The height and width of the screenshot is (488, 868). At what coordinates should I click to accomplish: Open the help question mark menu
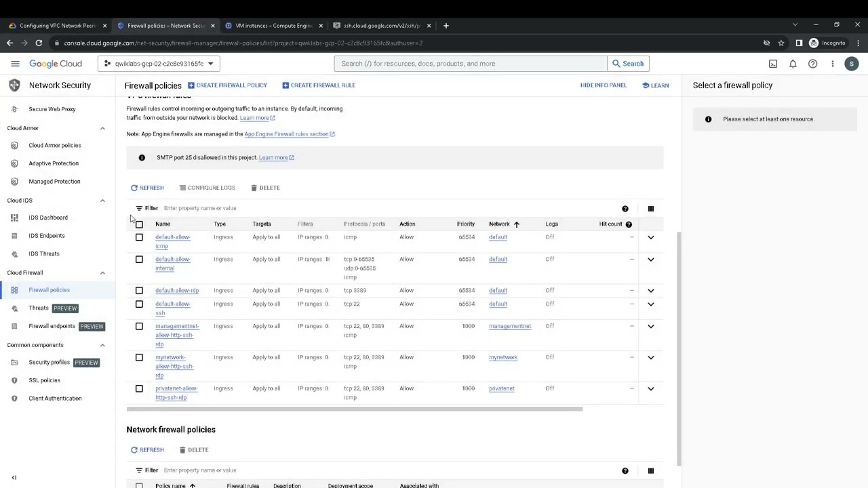(812, 64)
